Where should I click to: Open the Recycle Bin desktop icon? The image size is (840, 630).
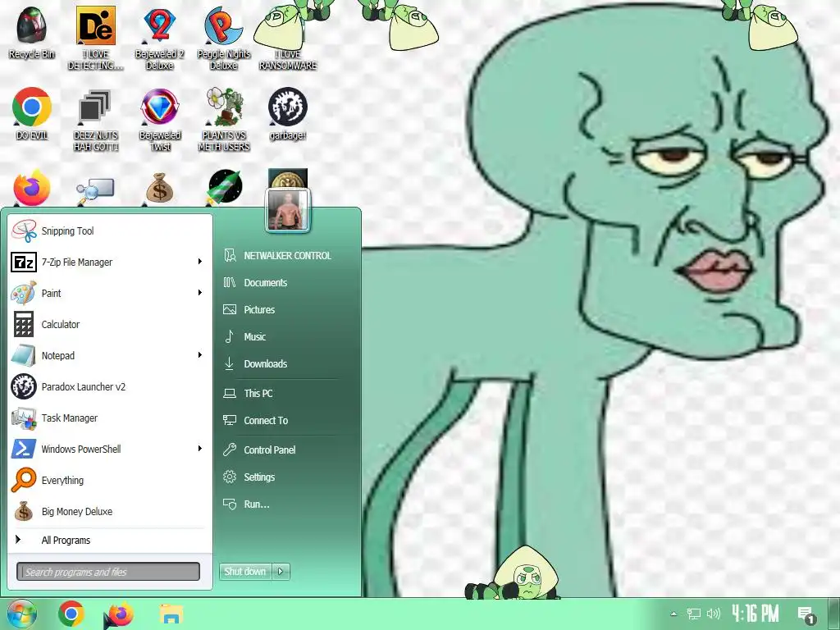[x=32, y=32]
